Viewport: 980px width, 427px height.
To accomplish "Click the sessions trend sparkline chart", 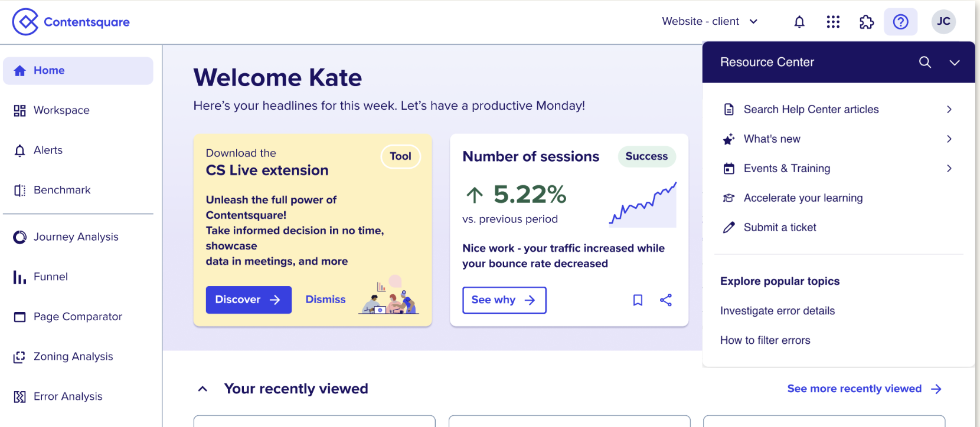I will point(643,204).
